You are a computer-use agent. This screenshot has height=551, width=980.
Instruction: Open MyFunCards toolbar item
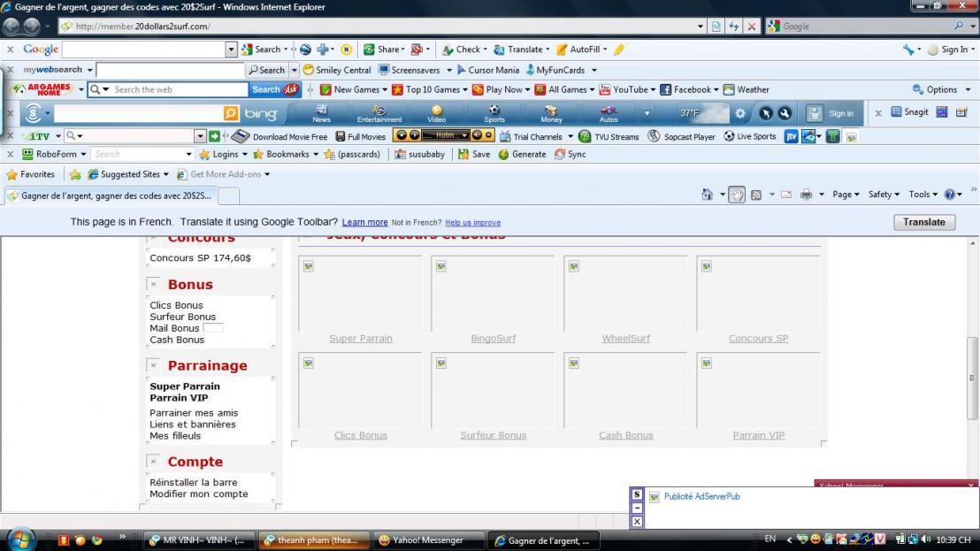[555, 70]
